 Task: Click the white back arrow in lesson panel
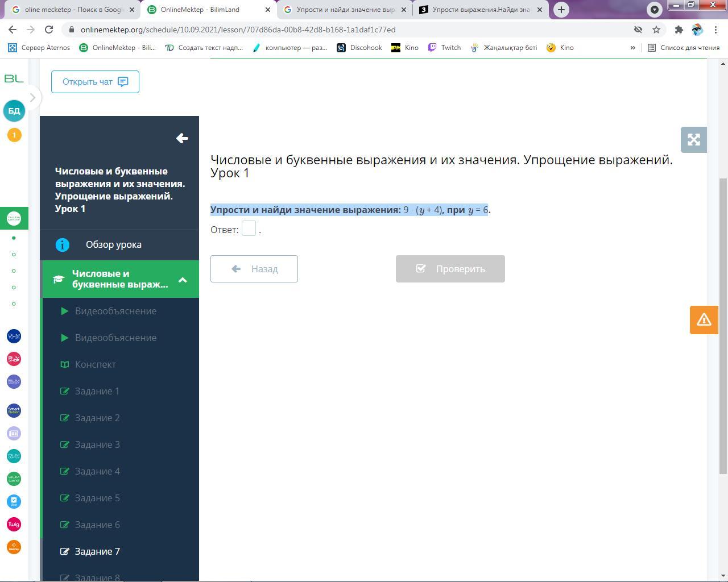[182, 138]
